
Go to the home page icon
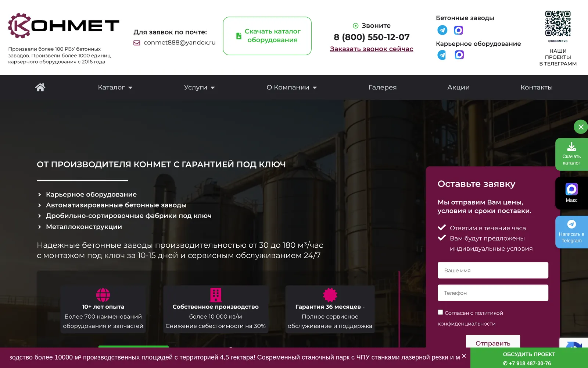click(40, 87)
